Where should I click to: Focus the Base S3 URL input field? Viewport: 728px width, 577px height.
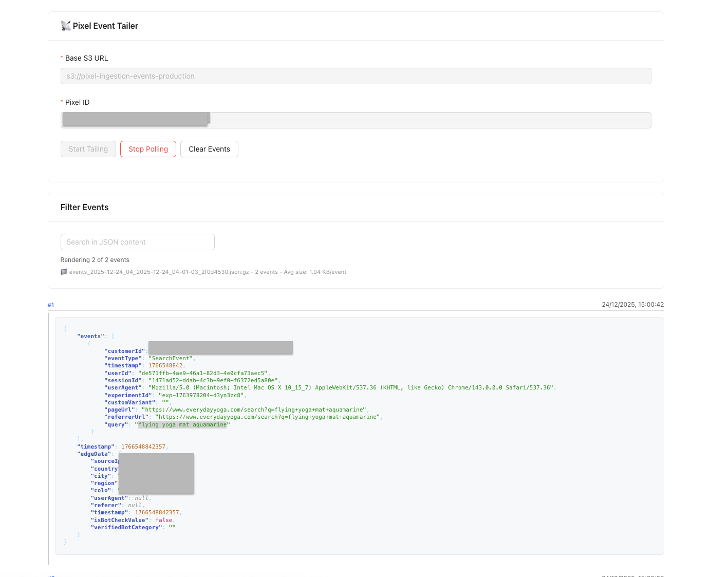[x=356, y=76]
